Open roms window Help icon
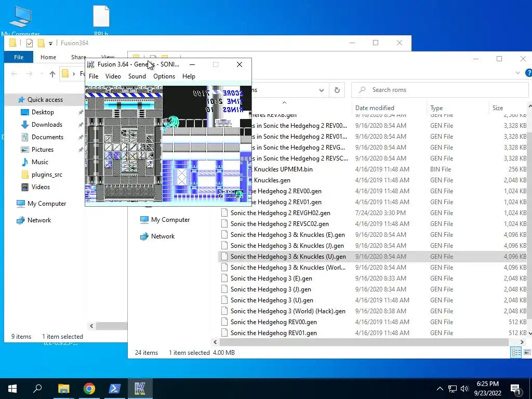The height and width of the screenshot is (399, 532). [x=528, y=73]
